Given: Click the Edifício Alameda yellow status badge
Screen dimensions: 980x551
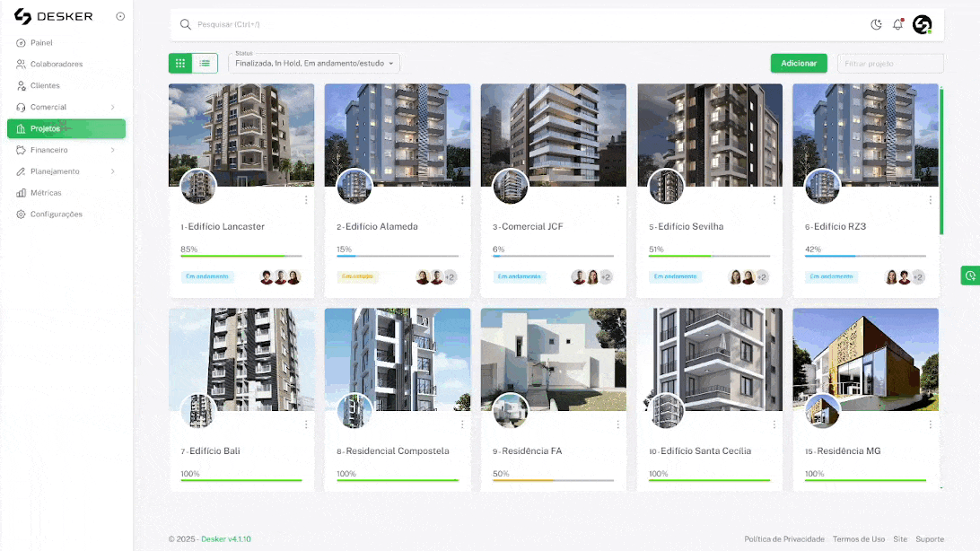Looking at the screenshot, I should 357,276.
